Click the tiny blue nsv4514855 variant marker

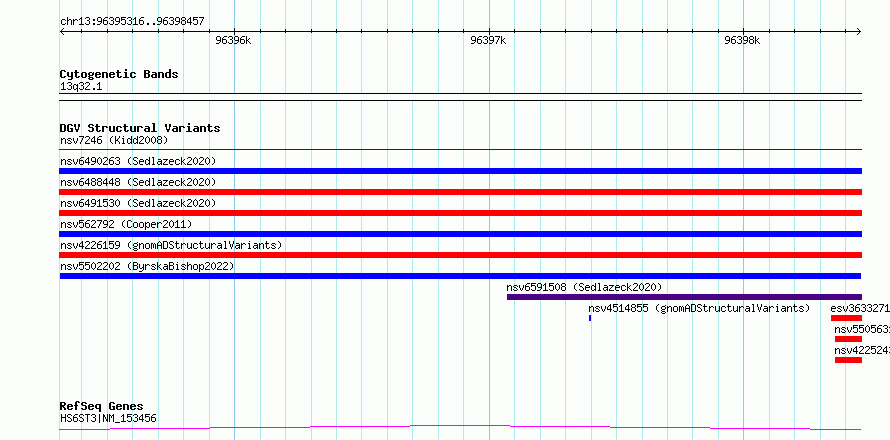click(590, 318)
